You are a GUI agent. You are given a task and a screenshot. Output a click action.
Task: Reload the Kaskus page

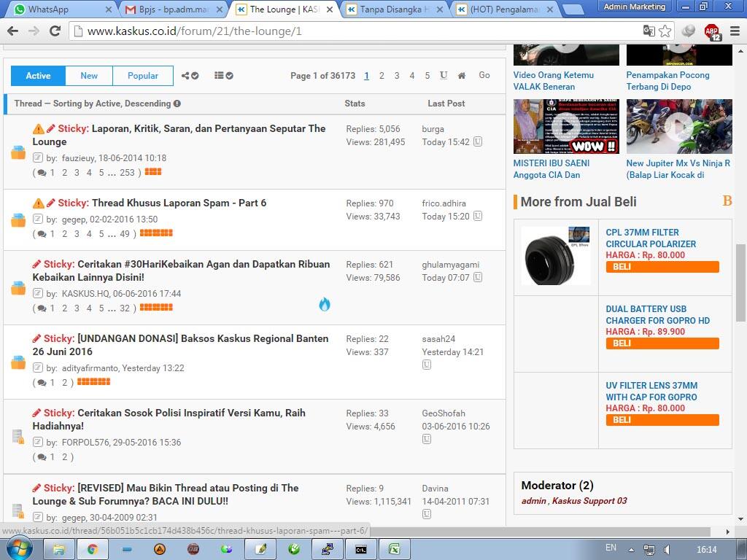click(x=55, y=31)
